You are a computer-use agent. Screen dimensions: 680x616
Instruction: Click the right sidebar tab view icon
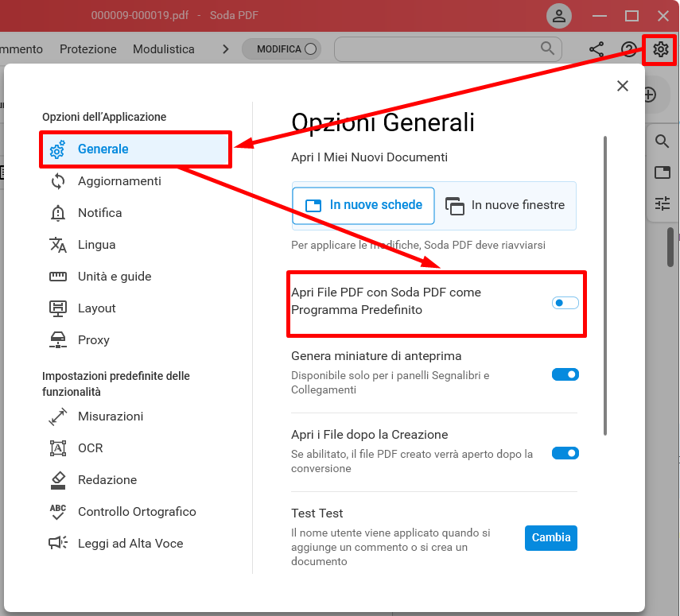(x=663, y=172)
